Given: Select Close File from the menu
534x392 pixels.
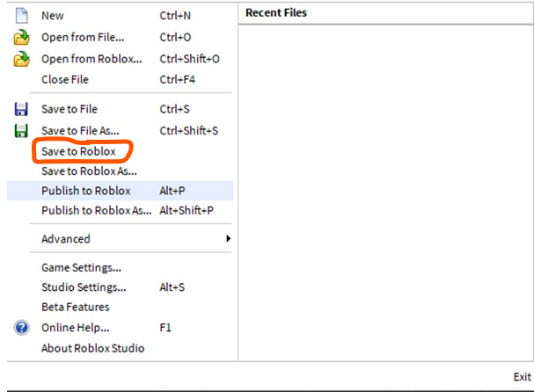Looking at the screenshot, I should click(x=65, y=80).
